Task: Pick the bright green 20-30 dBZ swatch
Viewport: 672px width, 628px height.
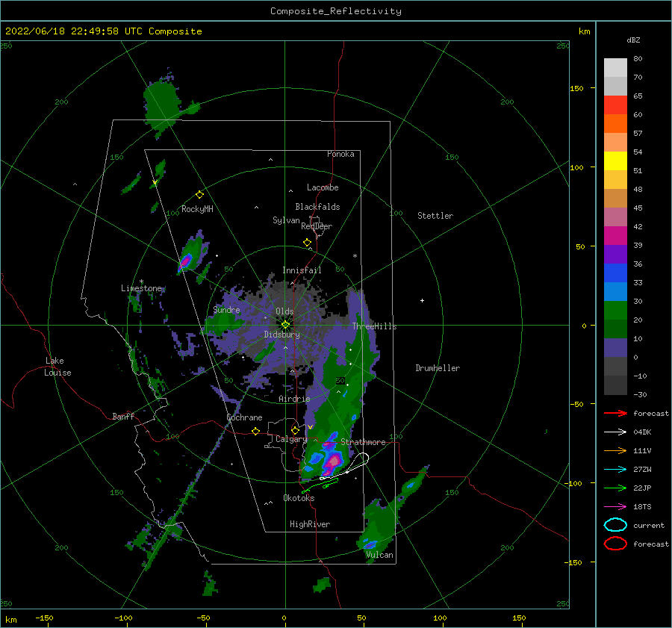Action: 615,311
